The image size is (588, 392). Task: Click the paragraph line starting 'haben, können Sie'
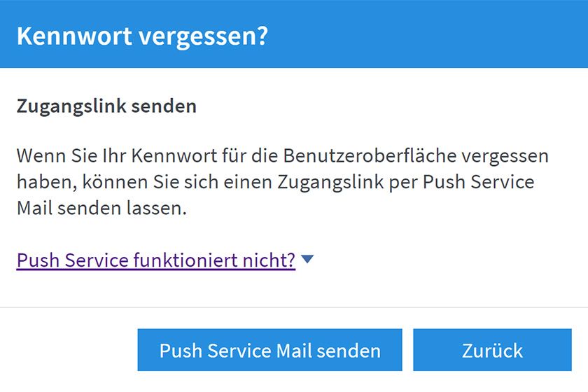click(275, 182)
